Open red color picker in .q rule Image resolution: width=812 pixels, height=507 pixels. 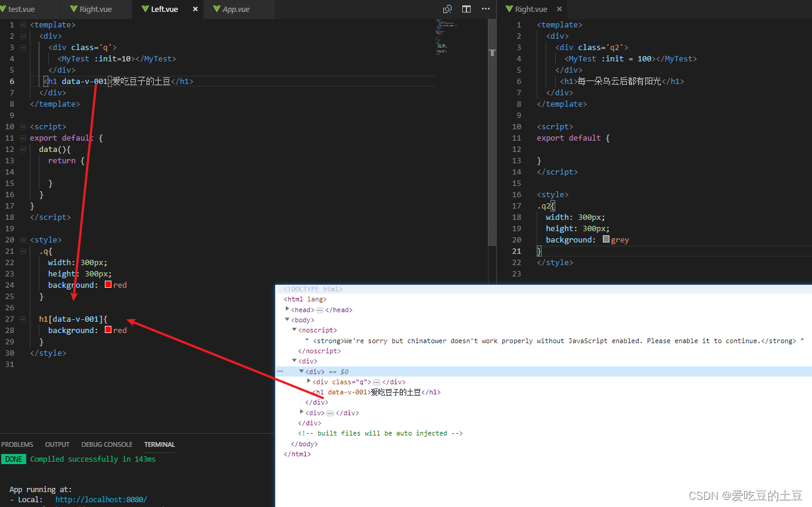coord(108,285)
